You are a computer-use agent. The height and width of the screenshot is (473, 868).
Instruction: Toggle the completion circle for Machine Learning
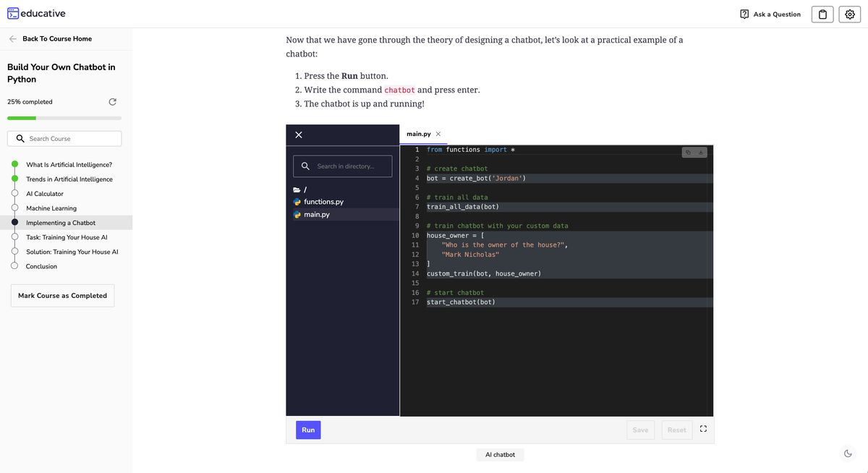[14, 207]
